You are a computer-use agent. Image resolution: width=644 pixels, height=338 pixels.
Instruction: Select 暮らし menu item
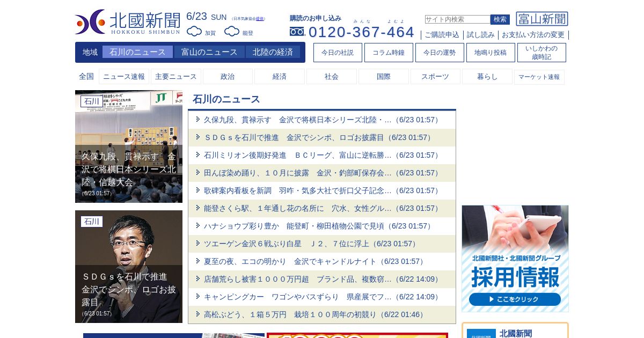pyautogui.click(x=487, y=77)
